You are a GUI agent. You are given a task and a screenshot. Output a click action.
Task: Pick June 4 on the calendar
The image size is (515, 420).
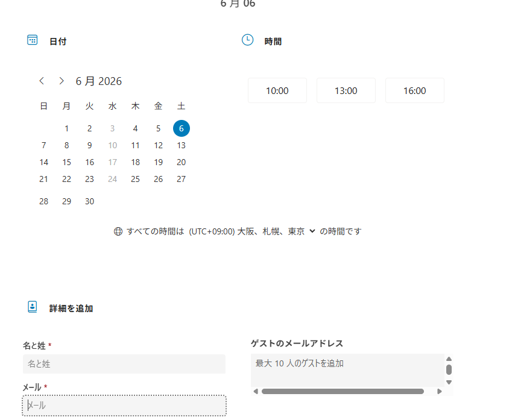point(135,128)
